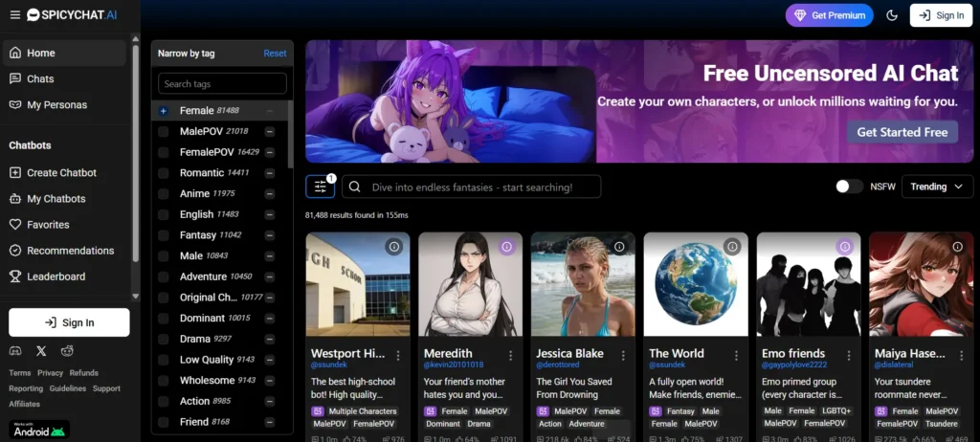Open three-dot menu on Jessica Blake card
Viewport: 980px width, 442px height.
click(x=623, y=355)
